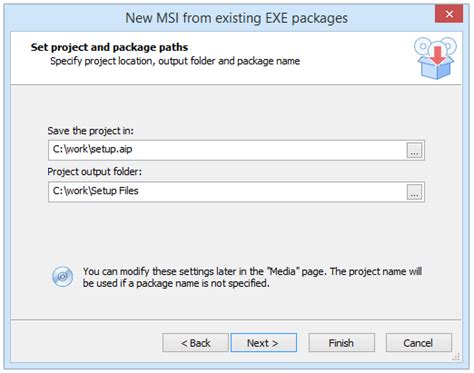Focus the C:\work\Setup Files folder field
This screenshot has width=474, height=373.
pyautogui.click(x=227, y=192)
